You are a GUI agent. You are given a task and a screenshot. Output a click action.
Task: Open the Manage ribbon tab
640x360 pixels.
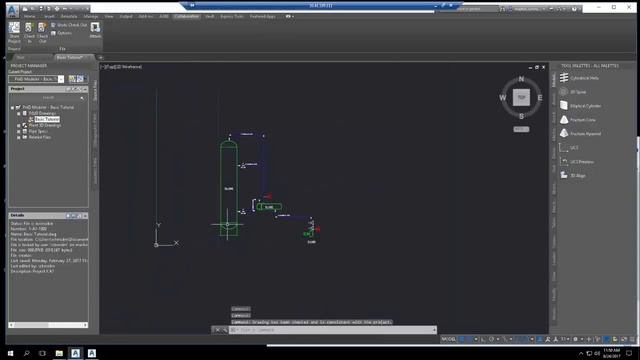point(91,16)
